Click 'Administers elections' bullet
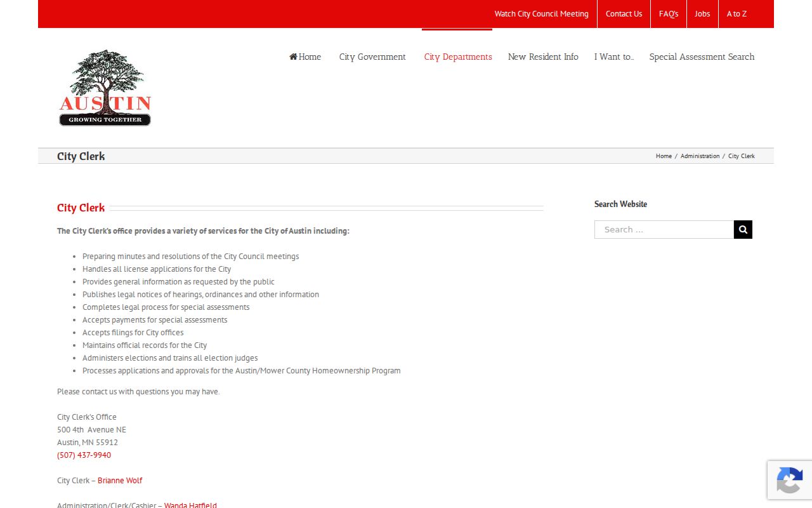 170,358
